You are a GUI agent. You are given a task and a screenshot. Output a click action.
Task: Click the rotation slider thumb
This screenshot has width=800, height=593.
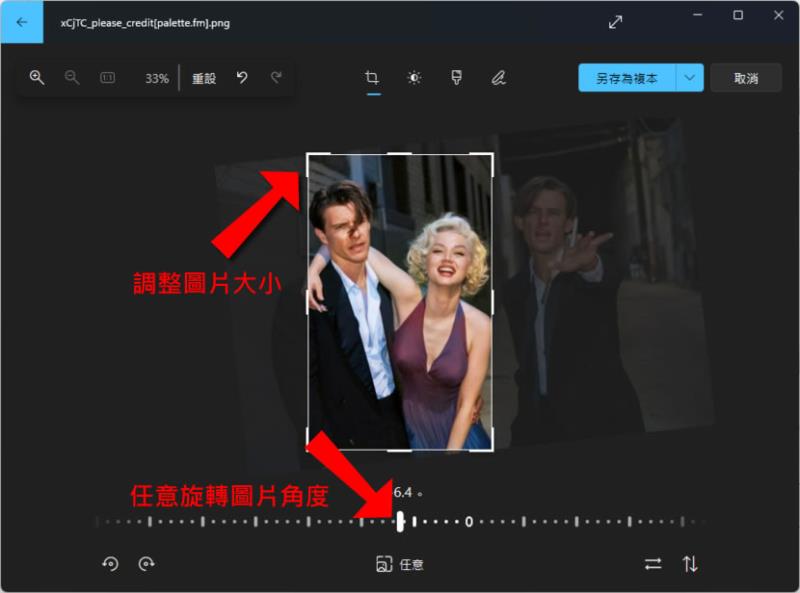[x=400, y=522]
